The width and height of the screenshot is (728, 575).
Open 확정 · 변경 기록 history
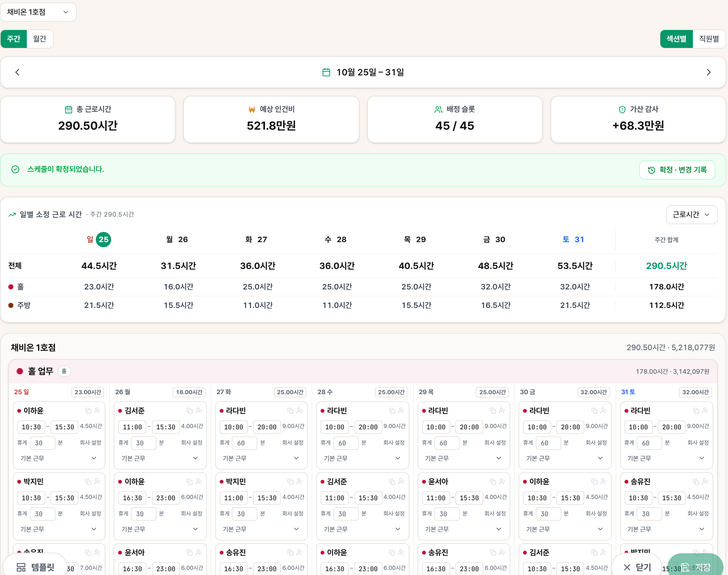coord(677,170)
